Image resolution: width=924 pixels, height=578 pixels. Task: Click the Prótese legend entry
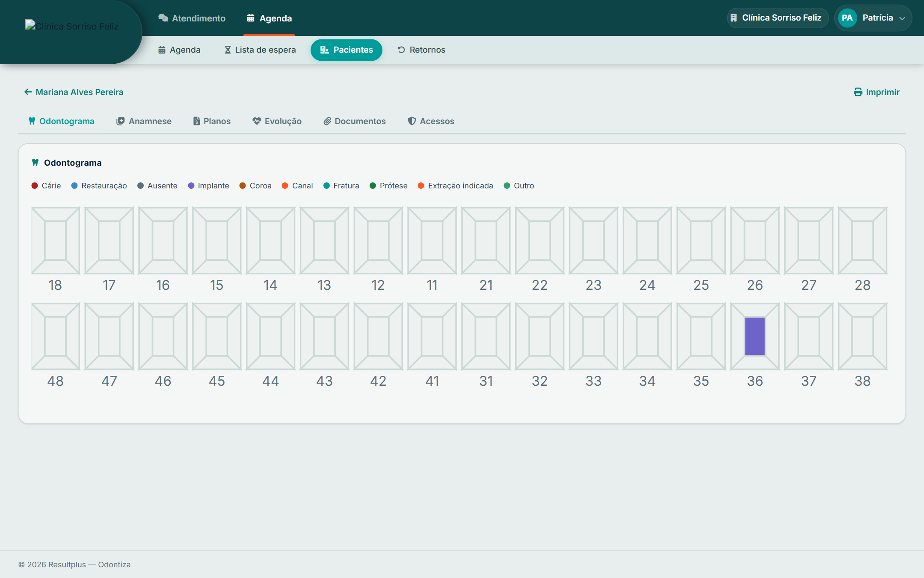pyautogui.click(x=388, y=185)
